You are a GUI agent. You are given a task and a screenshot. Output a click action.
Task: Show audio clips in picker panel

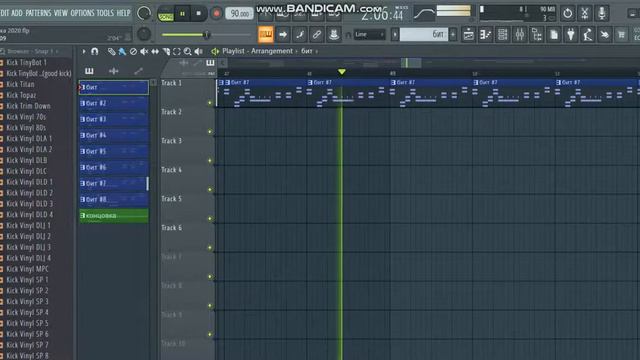click(x=113, y=71)
